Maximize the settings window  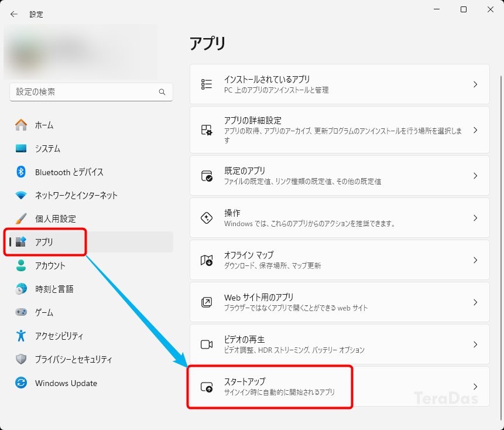464,9
